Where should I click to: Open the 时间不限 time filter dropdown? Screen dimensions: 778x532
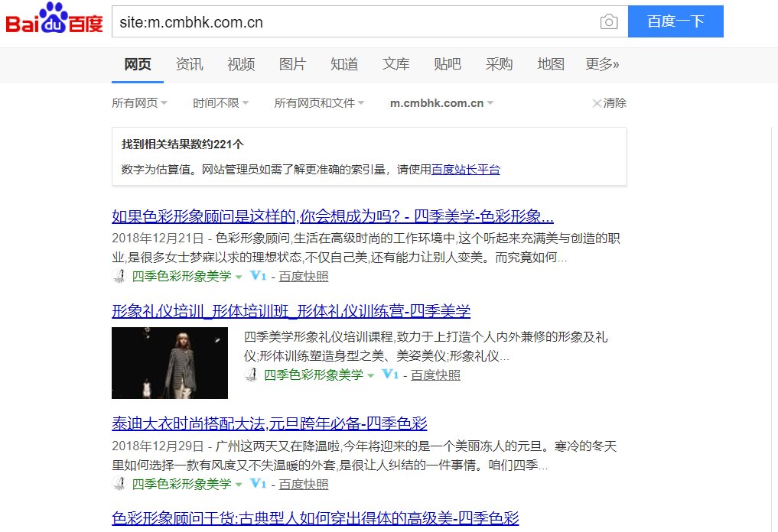(x=220, y=103)
